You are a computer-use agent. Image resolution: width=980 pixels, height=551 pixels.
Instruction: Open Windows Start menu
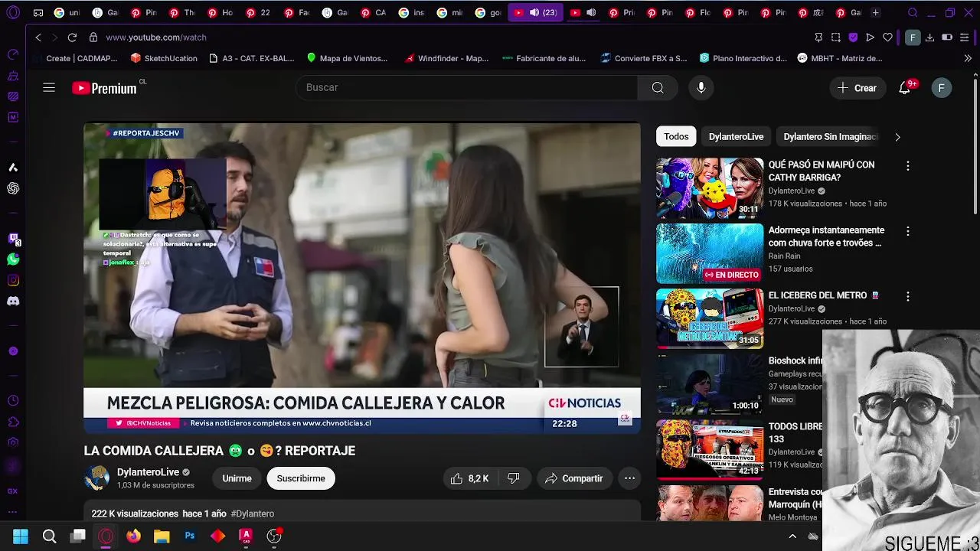point(21,536)
